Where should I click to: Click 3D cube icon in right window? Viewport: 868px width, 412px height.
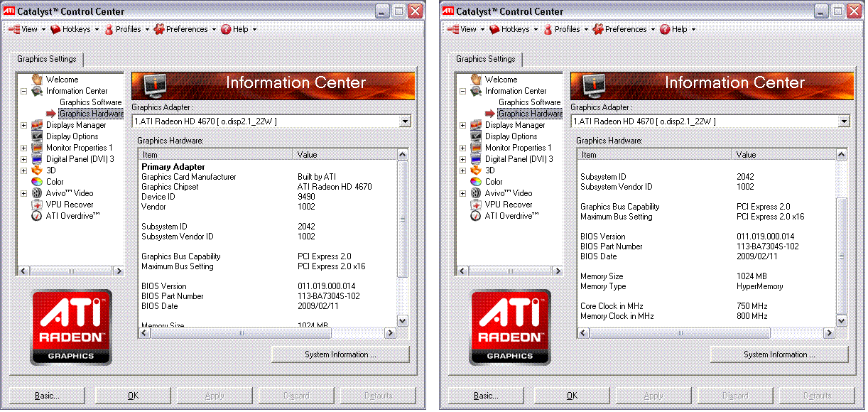(x=476, y=170)
